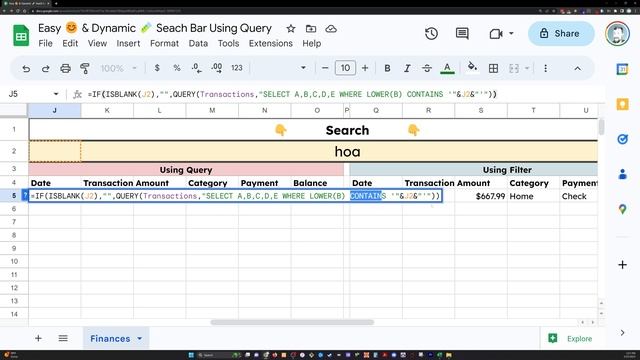Click into the formula bar text

292,94
